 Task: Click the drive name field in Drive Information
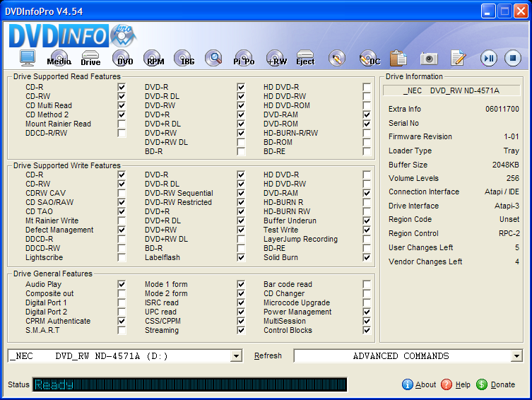tap(451, 90)
